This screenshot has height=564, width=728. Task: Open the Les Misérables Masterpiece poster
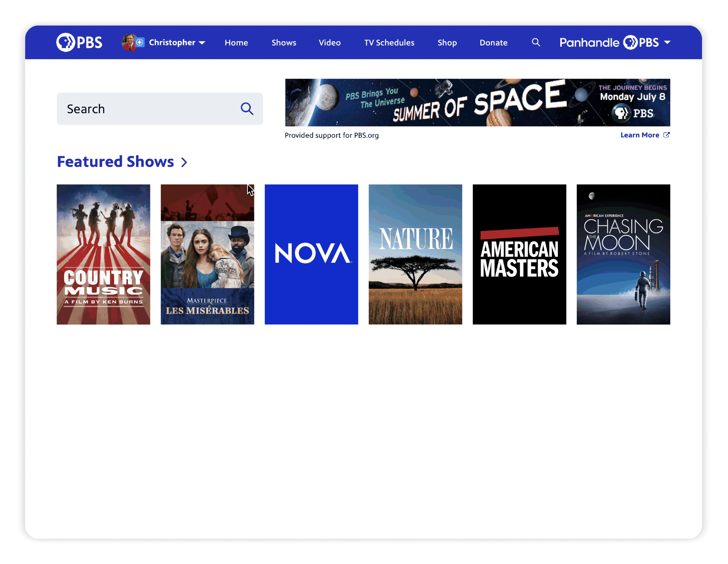(207, 254)
